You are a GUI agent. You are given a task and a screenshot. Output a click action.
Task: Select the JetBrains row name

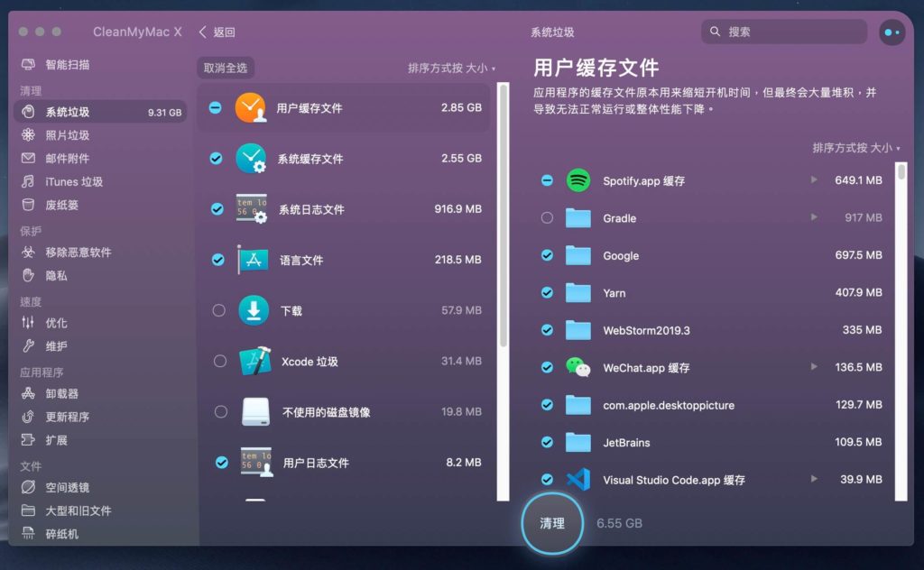click(626, 442)
